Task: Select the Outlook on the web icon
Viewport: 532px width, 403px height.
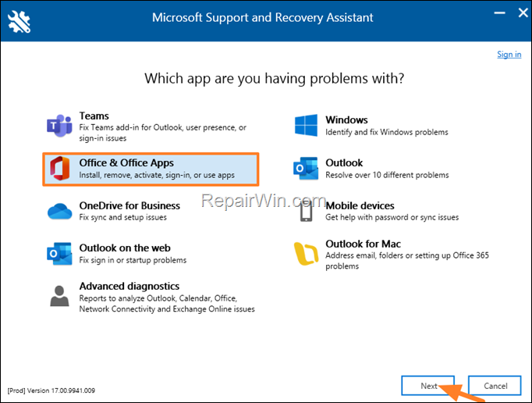Action: point(59,254)
